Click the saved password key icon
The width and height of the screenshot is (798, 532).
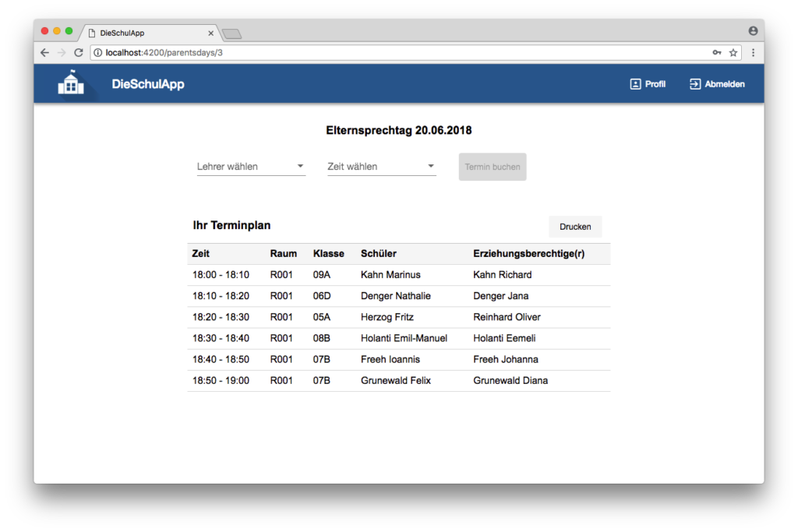[717, 52]
